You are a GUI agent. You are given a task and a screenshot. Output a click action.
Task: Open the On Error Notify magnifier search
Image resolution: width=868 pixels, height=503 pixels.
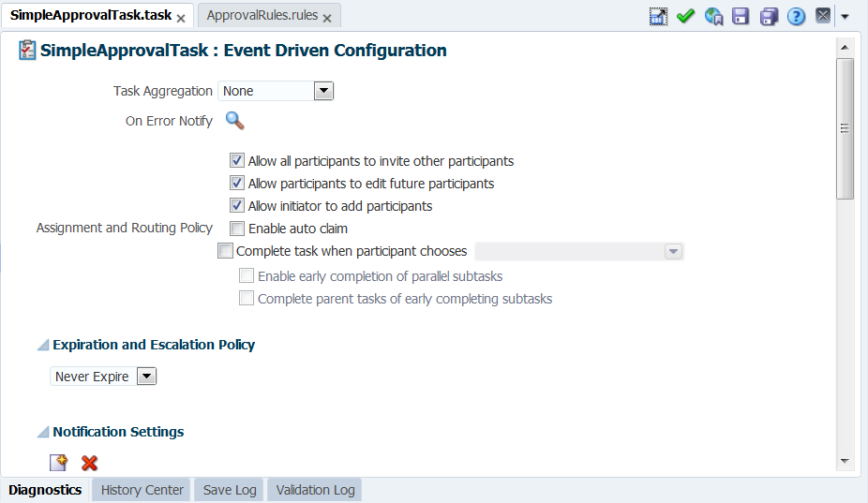pos(234,120)
